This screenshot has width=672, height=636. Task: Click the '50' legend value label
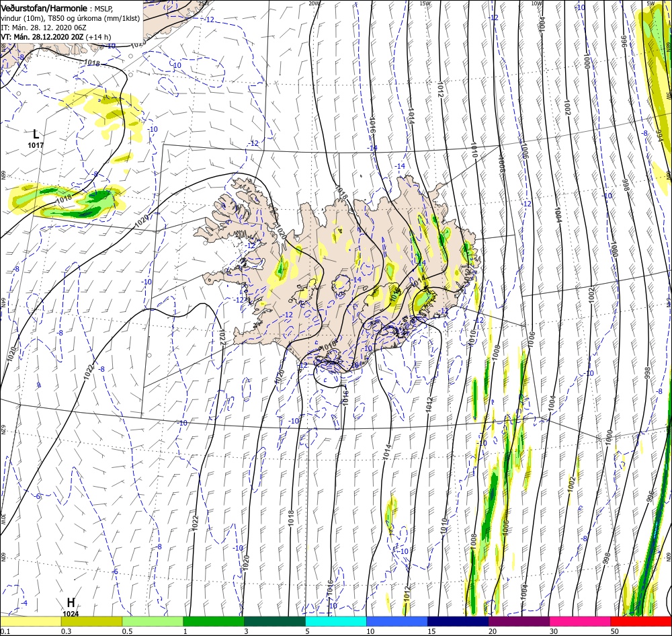[x=615, y=631]
